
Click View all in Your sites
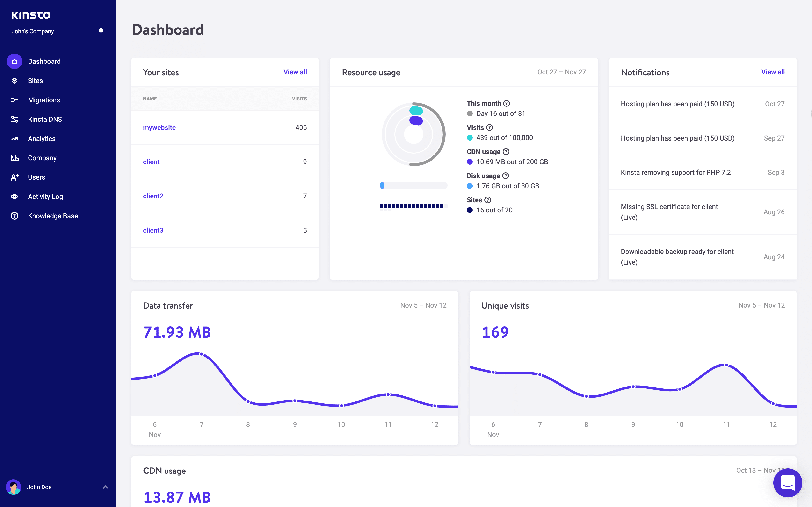pyautogui.click(x=295, y=72)
